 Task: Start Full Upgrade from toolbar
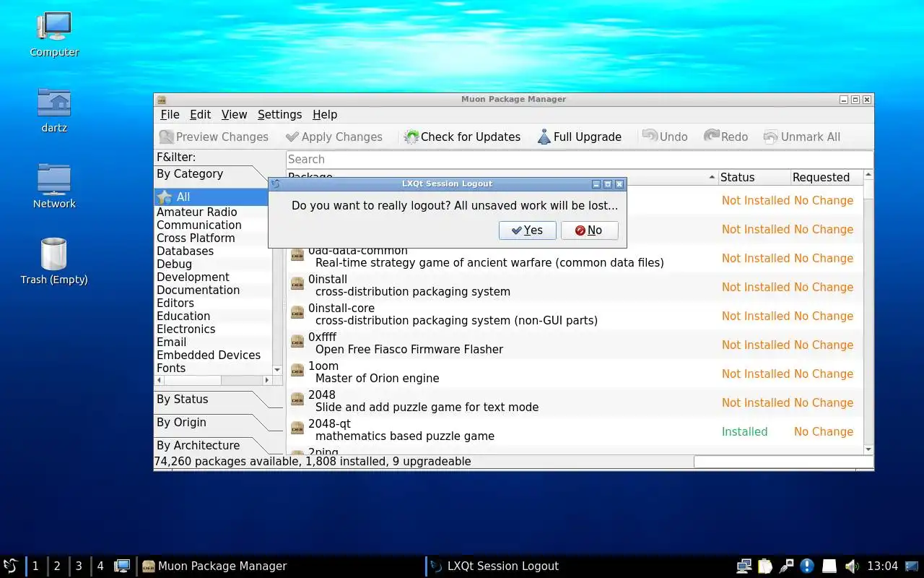click(x=580, y=137)
